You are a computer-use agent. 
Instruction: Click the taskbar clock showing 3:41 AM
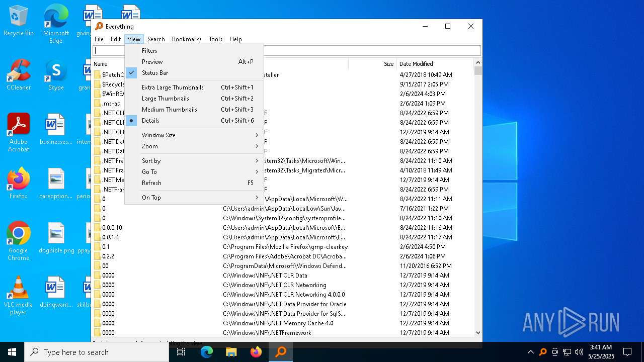tap(601, 352)
